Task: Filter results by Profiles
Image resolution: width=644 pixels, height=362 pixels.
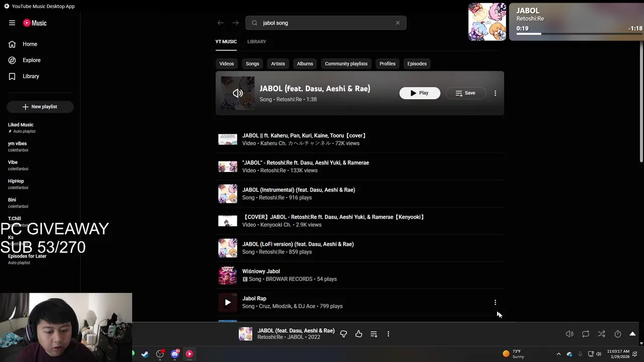Action: click(x=387, y=64)
